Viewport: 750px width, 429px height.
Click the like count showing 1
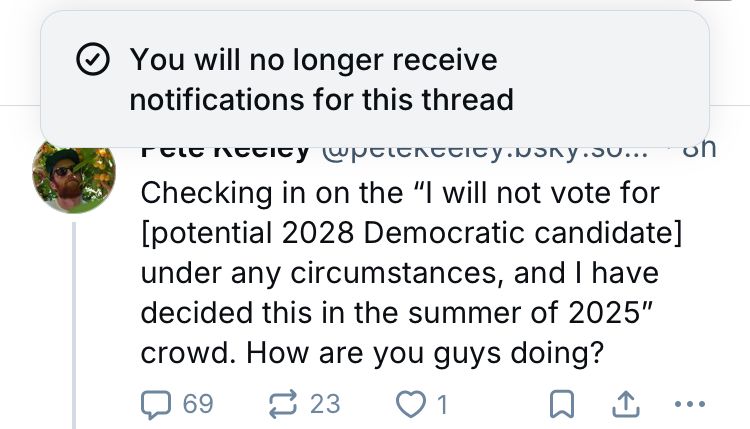coord(441,403)
